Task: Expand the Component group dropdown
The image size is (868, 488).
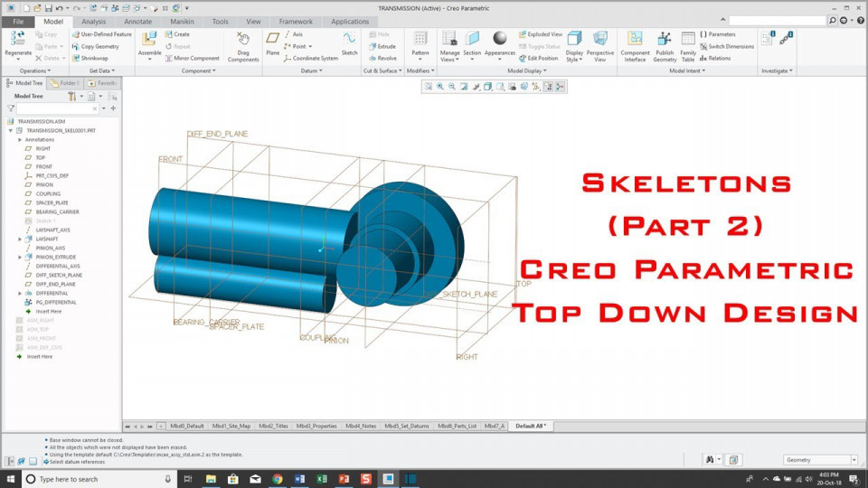Action: (x=199, y=70)
